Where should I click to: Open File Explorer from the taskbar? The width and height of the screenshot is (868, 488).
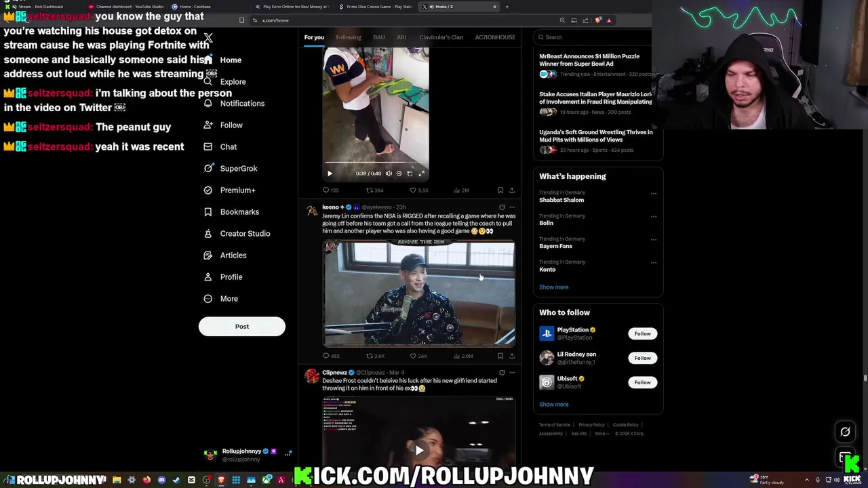(x=117, y=480)
